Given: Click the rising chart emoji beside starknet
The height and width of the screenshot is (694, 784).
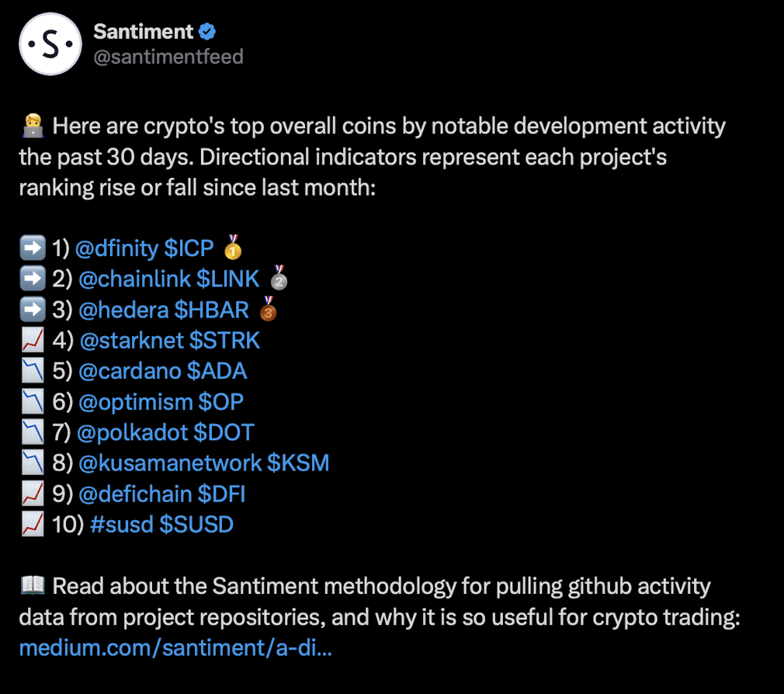Looking at the screenshot, I should pos(33,340).
